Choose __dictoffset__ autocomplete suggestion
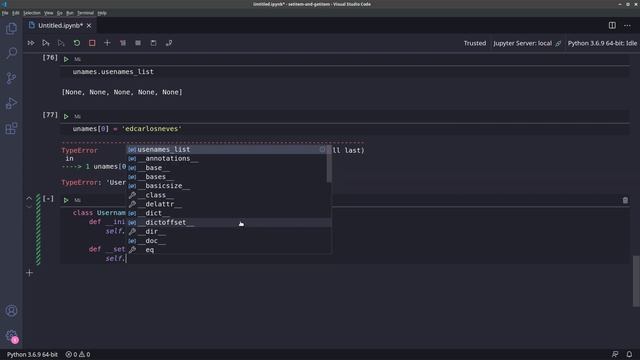The width and height of the screenshot is (640, 360). click(229, 222)
